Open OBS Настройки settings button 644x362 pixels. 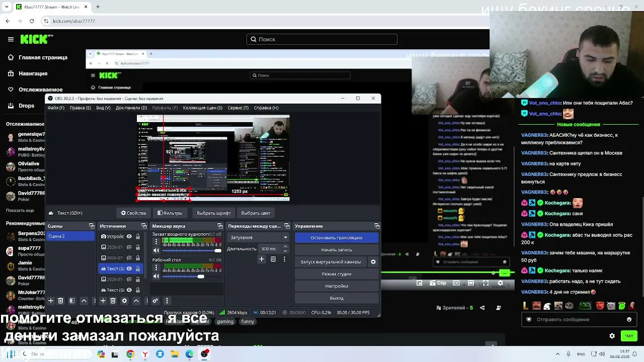coord(337,286)
